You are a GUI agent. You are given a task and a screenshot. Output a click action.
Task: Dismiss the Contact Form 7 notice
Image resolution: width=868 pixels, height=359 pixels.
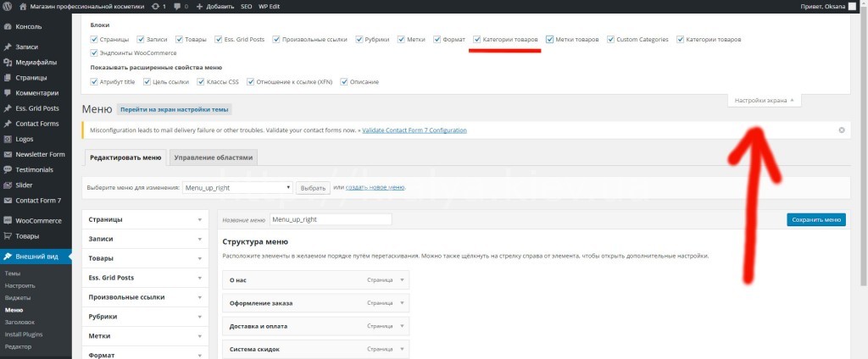click(x=842, y=130)
